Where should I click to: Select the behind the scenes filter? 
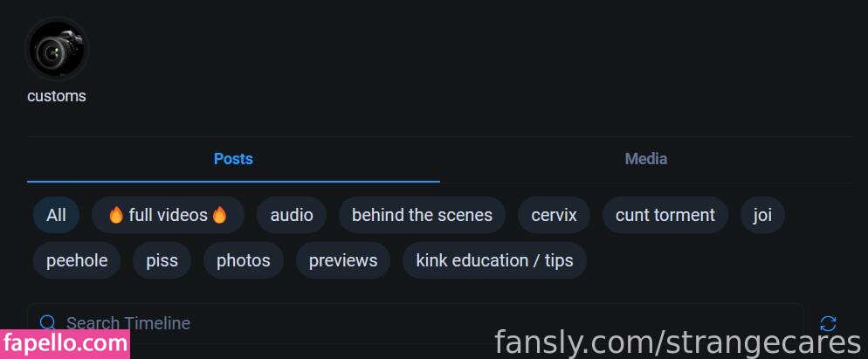point(422,215)
